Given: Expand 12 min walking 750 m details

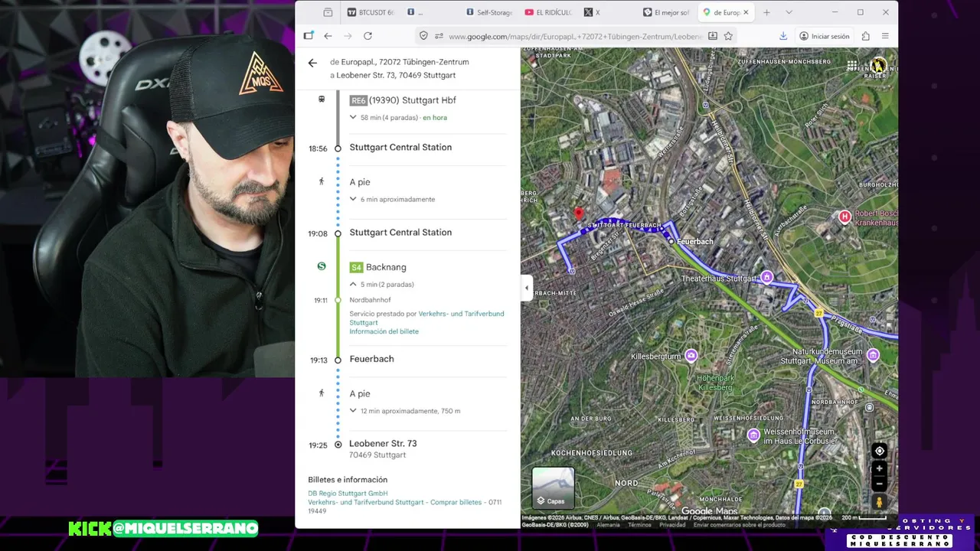Looking at the screenshot, I should pyautogui.click(x=353, y=411).
